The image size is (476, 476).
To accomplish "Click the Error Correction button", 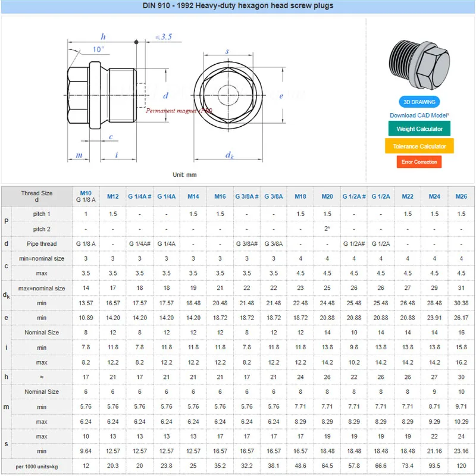I will [x=418, y=162].
